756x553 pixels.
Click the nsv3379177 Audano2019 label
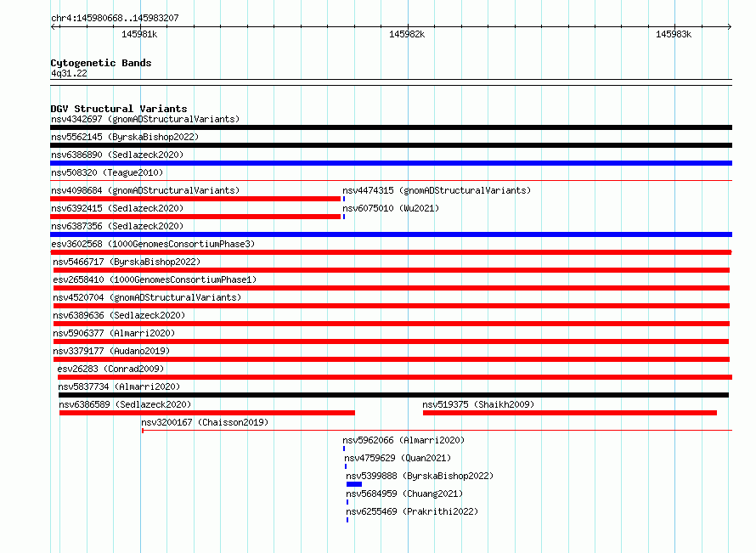111,351
